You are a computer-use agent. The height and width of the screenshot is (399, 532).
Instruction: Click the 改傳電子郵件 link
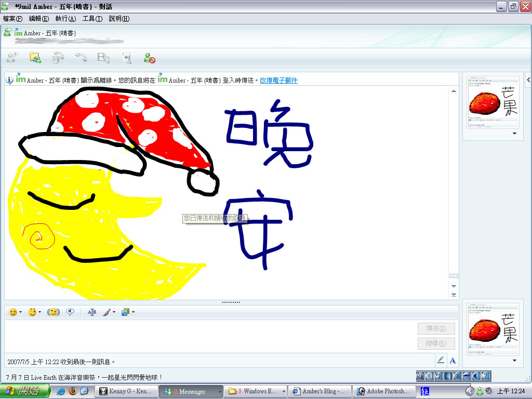coord(278,81)
